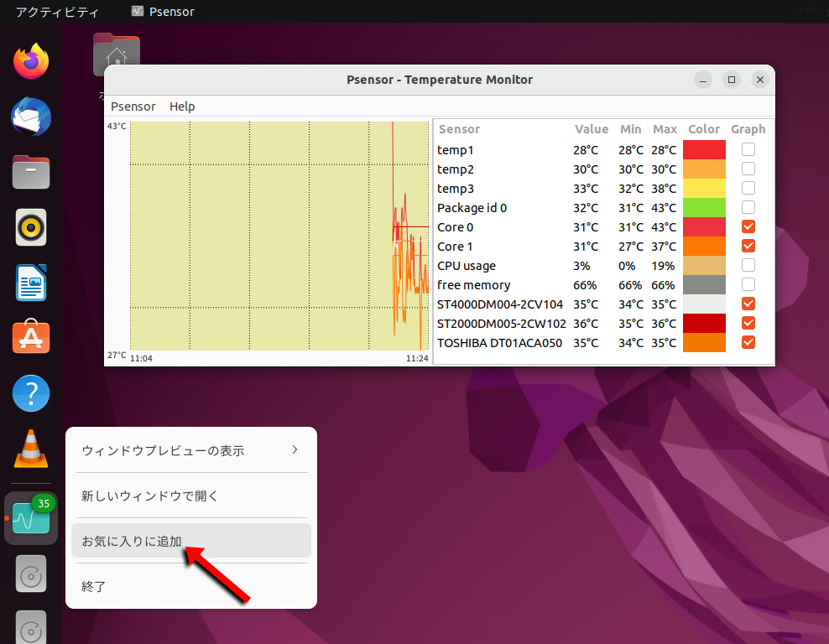Click the Color column header
829x644 pixels.
pyautogui.click(x=704, y=129)
